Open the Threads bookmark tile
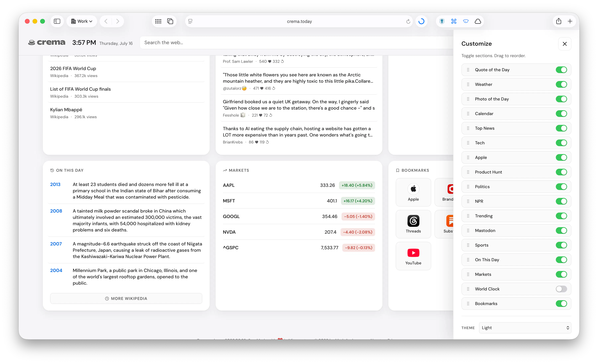 tap(413, 224)
